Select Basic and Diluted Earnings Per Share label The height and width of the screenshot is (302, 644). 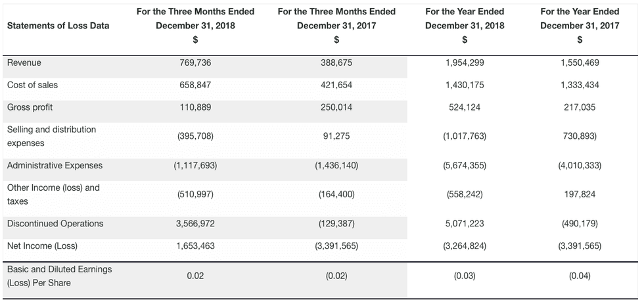point(59,276)
